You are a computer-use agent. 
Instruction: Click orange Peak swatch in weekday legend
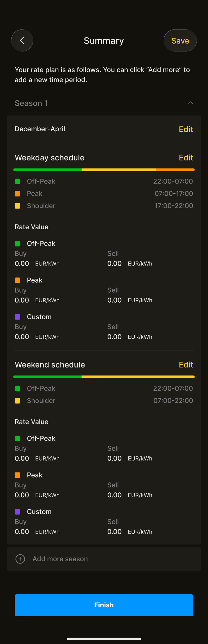pyautogui.click(x=17, y=194)
